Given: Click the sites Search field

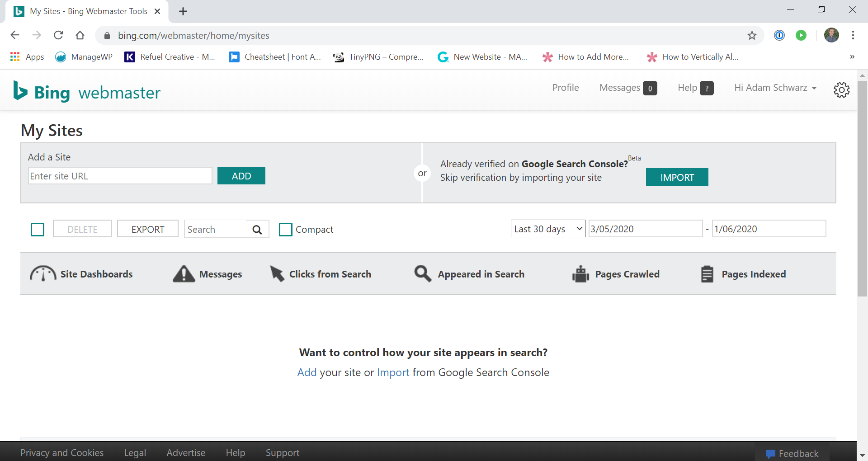Looking at the screenshot, I should (216, 229).
